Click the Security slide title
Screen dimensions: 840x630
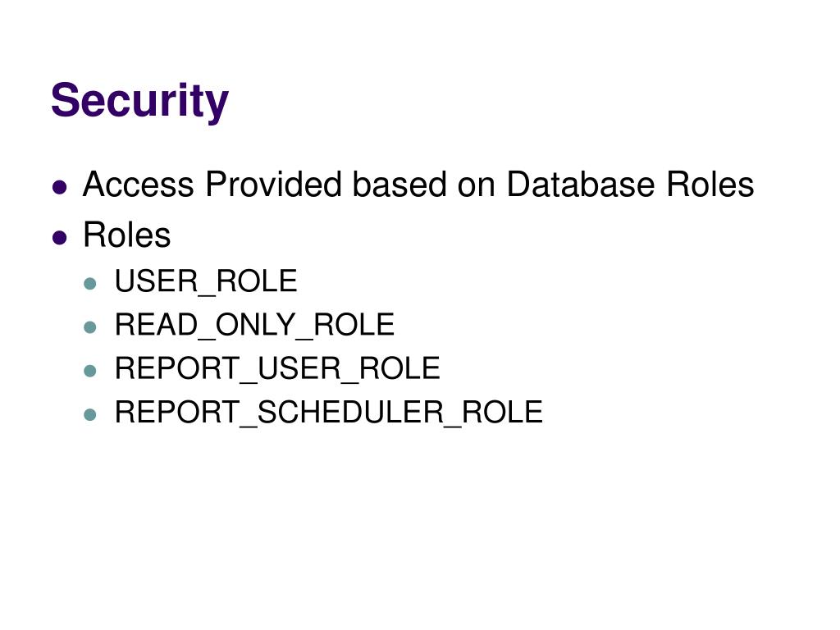click(139, 101)
